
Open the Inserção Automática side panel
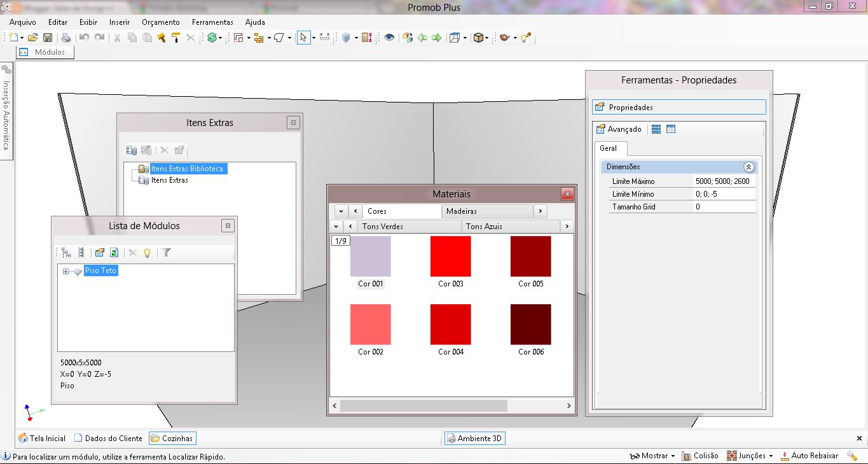click(6, 111)
